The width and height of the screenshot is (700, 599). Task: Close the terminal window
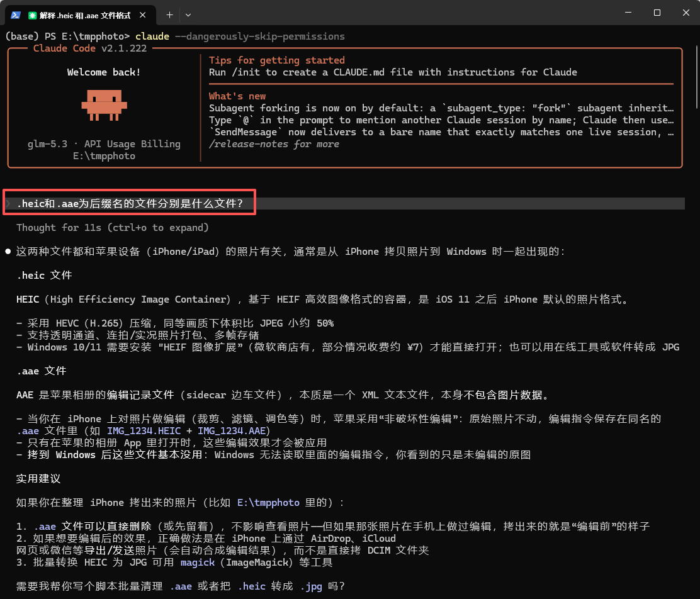686,13
